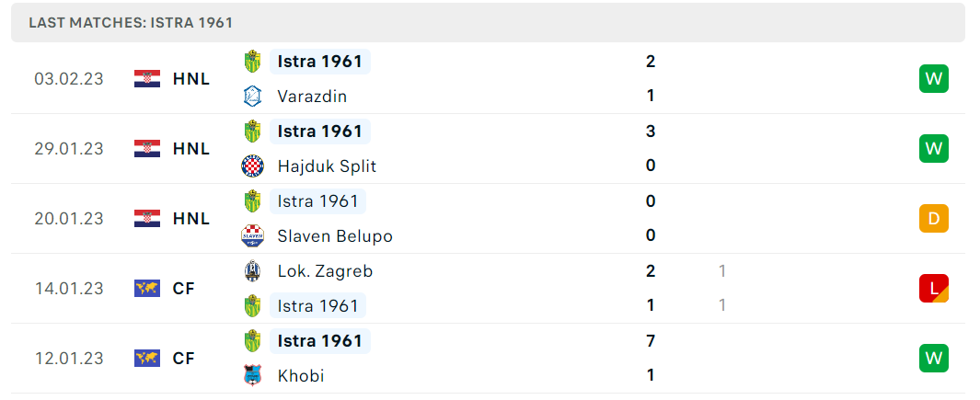
Task: Click Istra 1961 crest in 29.01.23 match
Action: click(x=252, y=131)
